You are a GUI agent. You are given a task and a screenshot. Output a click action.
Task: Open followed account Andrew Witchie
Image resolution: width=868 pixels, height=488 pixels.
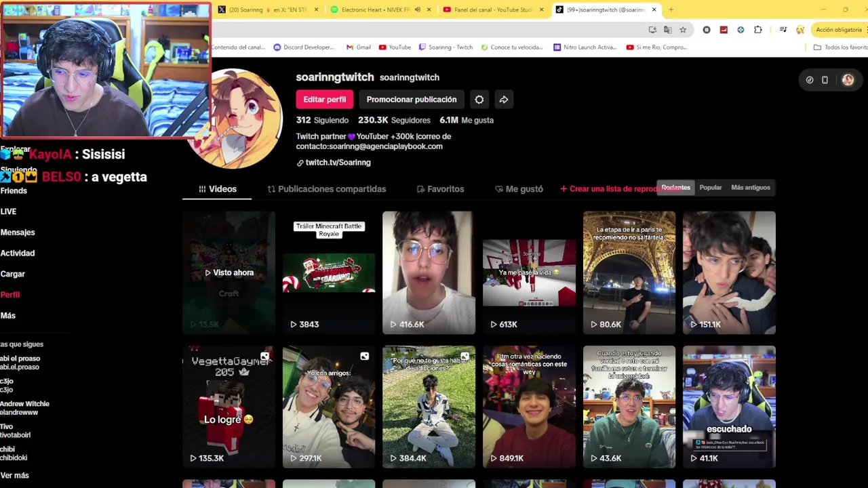pos(24,408)
